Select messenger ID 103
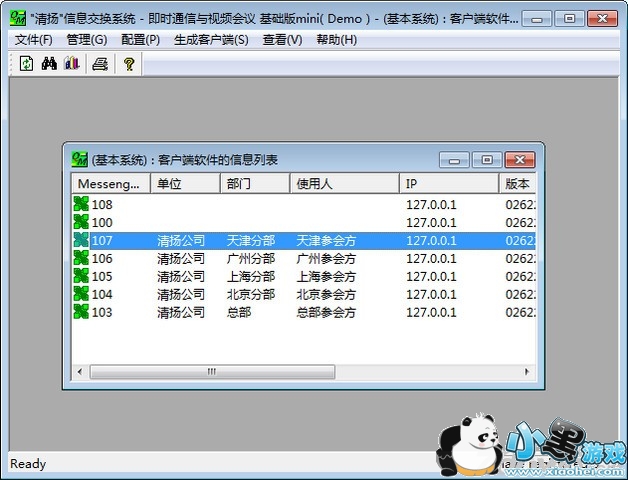 click(102, 312)
